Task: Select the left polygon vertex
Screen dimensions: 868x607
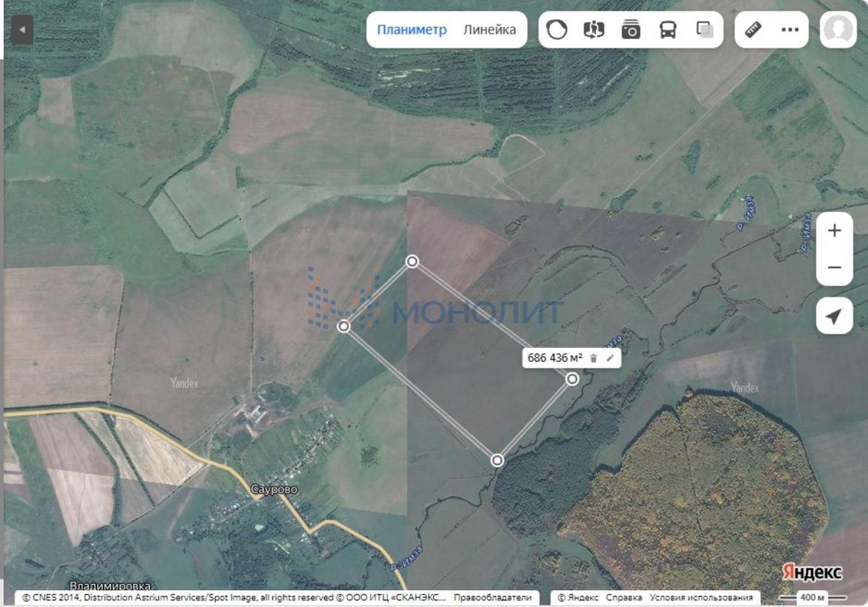Action: [344, 326]
